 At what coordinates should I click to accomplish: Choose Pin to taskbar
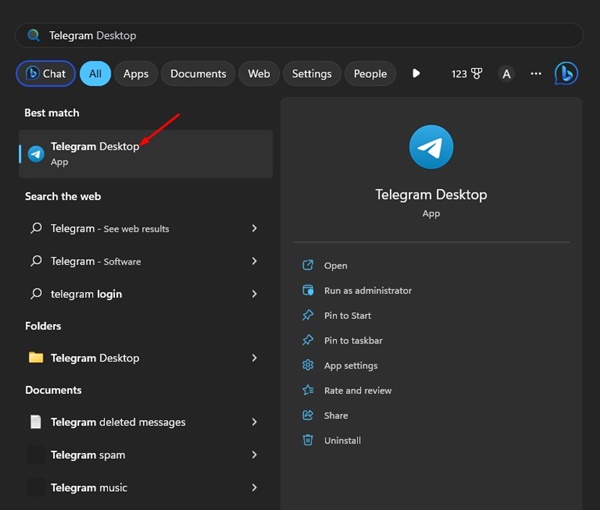(x=353, y=341)
